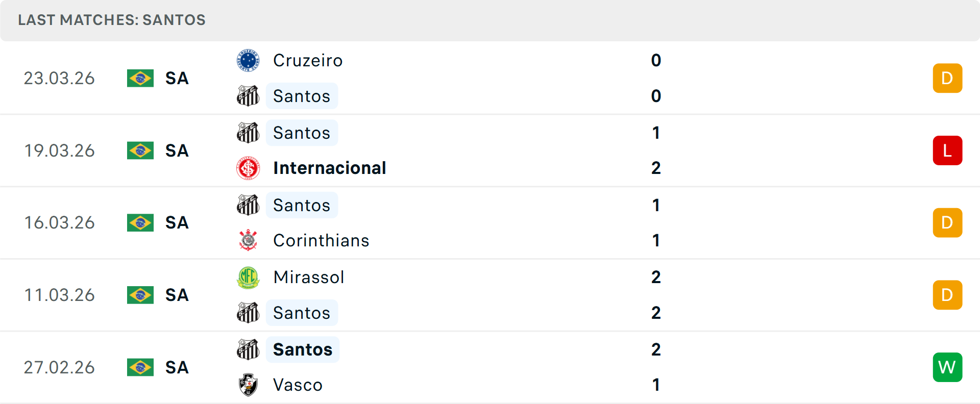Viewport: 980px width, 404px height.
Task: Click the red L loss badge
Action: tap(947, 150)
